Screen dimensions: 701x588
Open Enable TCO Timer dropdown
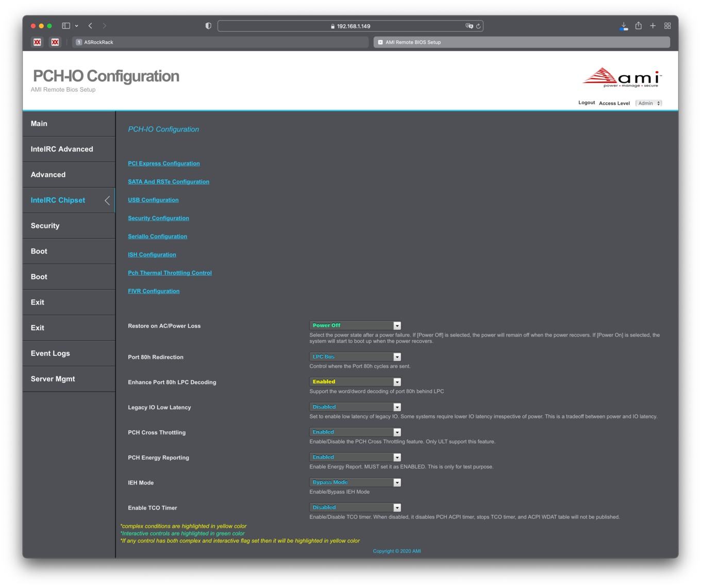click(355, 508)
